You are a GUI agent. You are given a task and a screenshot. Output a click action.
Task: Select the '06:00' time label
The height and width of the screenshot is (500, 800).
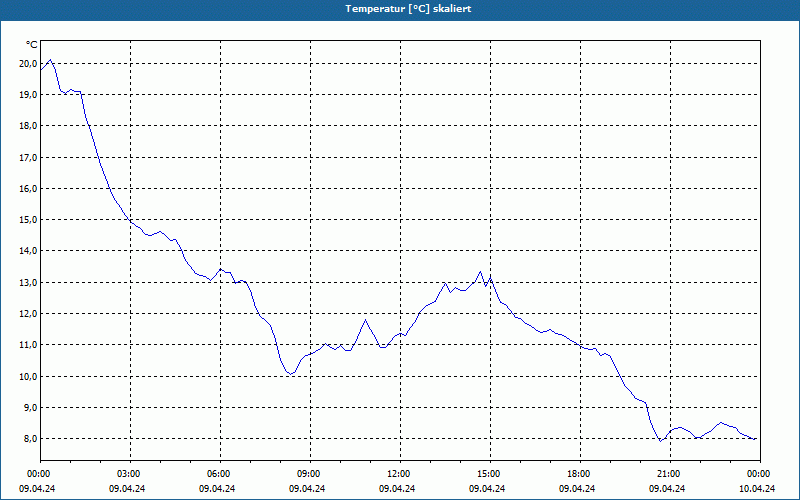pos(220,474)
